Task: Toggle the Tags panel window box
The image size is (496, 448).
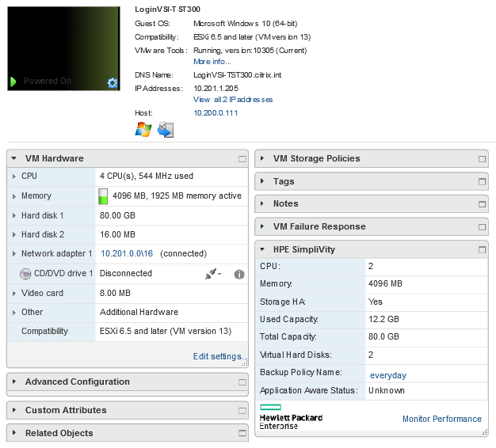Action: [x=483, y=182]
